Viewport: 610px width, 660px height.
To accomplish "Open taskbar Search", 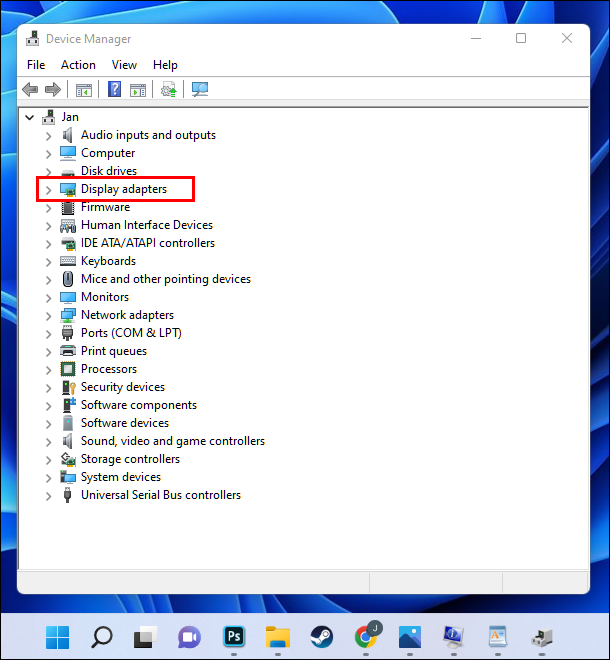I will pyautogui.click(x=101, y=637).
